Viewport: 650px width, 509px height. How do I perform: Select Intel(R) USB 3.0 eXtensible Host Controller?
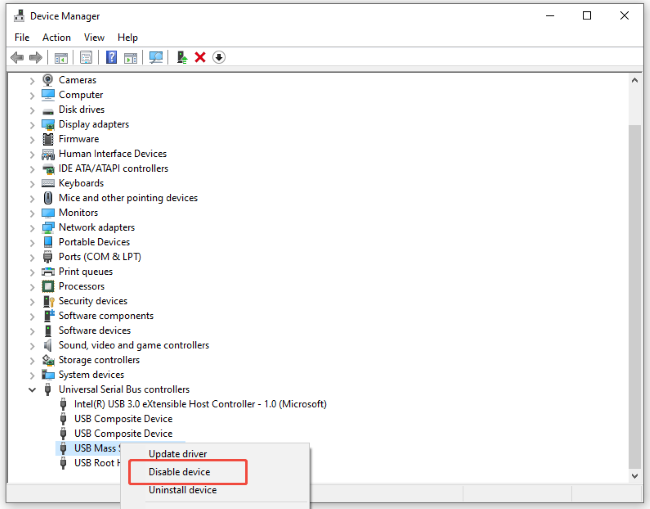(x=200, y=404)
